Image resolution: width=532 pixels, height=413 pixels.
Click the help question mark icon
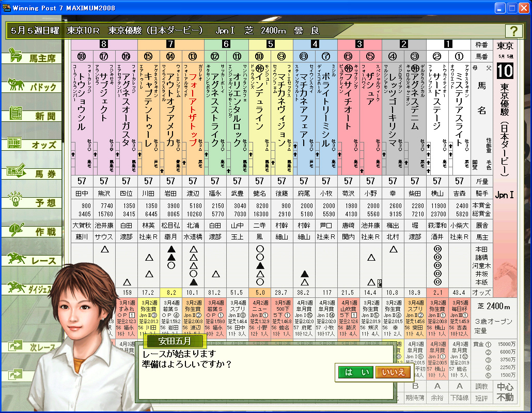pyautogui.click(x=514, y=31)
